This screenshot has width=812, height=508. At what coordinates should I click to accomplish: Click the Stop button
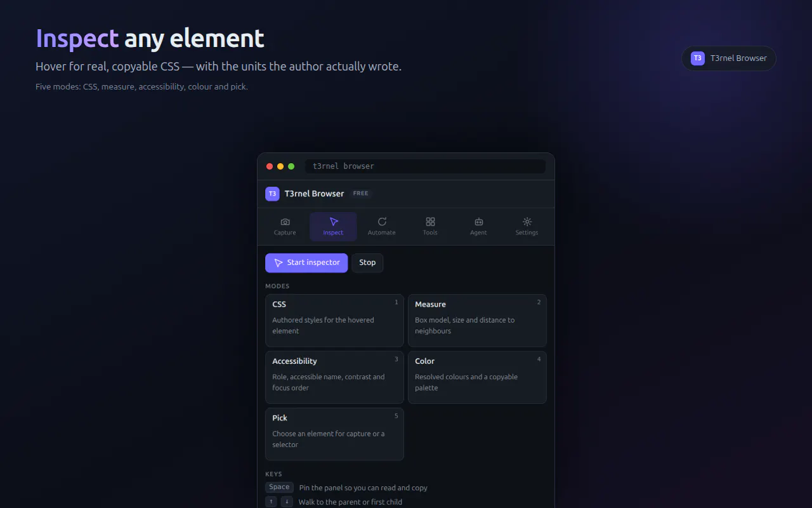tap(367, 263)
